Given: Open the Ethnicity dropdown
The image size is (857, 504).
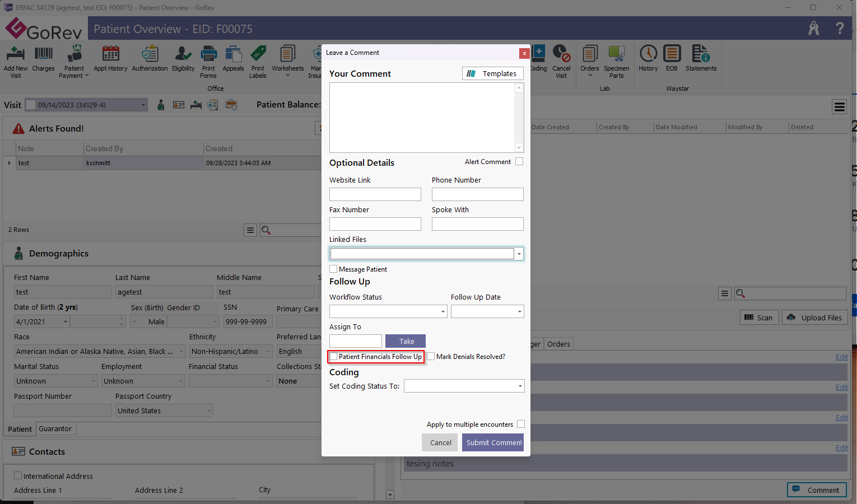Looking at the screenshot, I should (268, 352).
